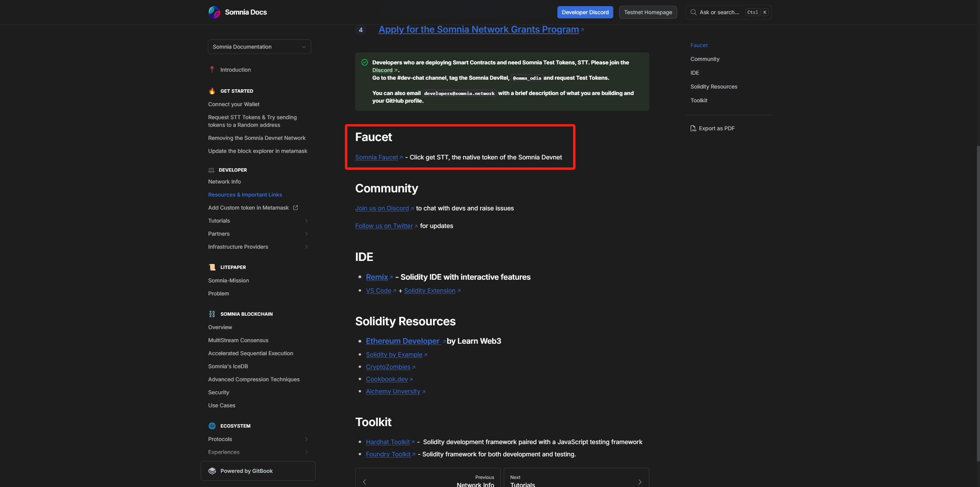Click the Ask or search input field
The height and width of the screenshot is (487, 980).
tap(728, 12)
